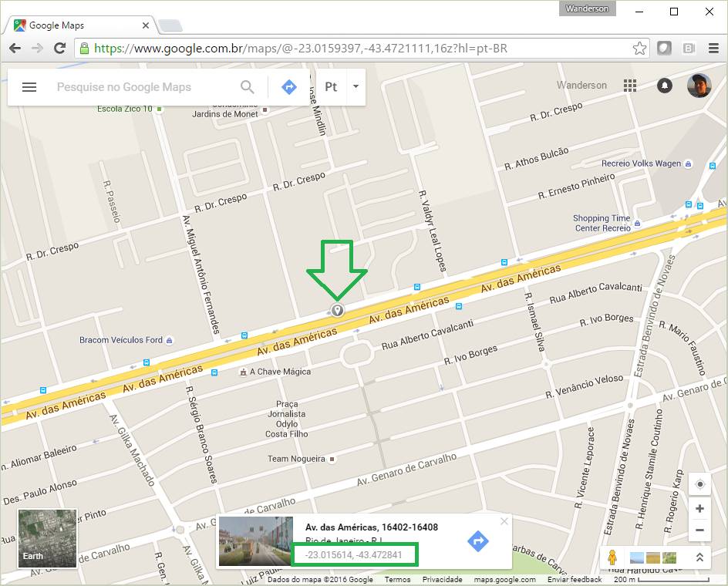This screenshot has width=728, height=586.
Task: Open the notifications bell
Action: [664, 86]
